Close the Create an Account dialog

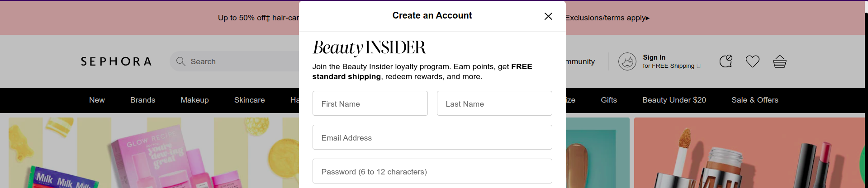(548, 16)
